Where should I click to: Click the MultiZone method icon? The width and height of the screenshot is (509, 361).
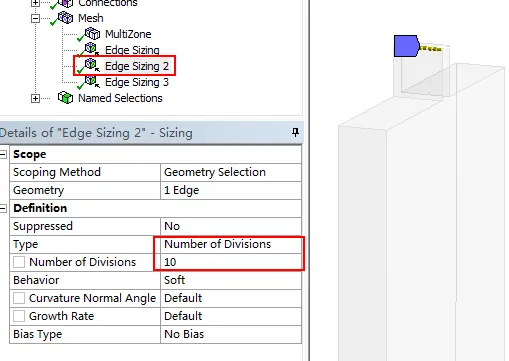pos(92,33)
